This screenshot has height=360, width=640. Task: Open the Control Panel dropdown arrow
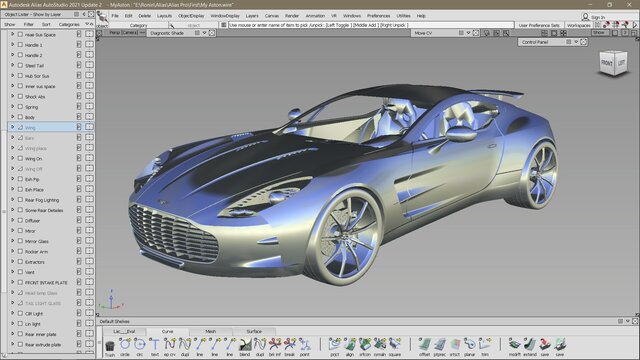tap(576, 42)
